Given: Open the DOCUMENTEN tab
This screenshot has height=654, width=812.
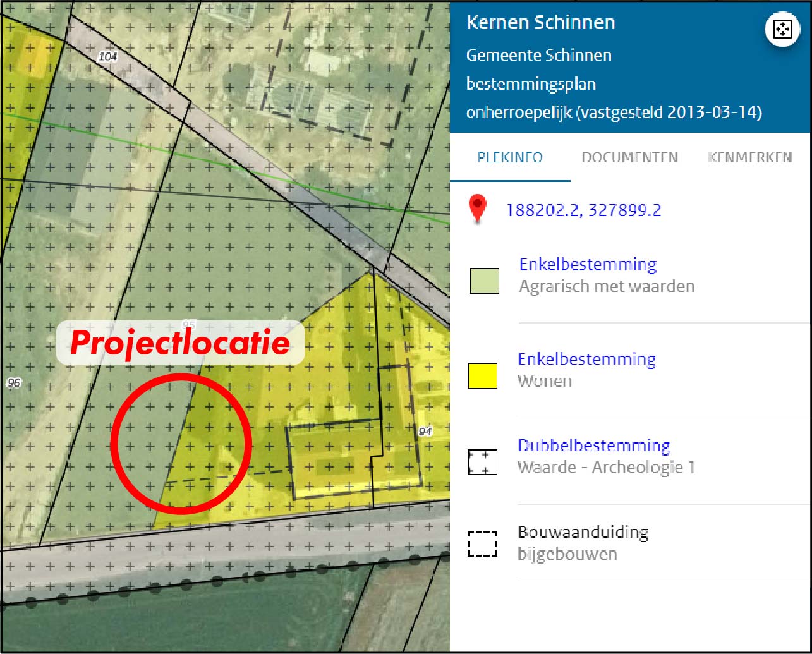Looking at the screenshot, I should click(x=629, y=157).
